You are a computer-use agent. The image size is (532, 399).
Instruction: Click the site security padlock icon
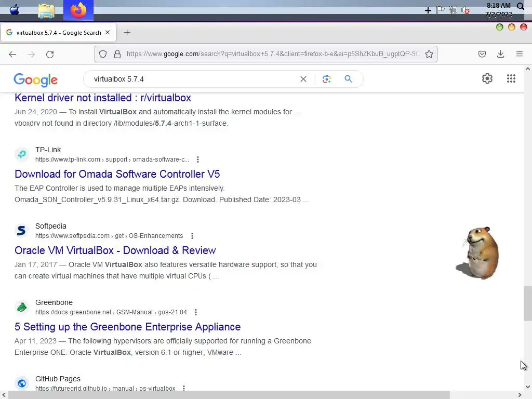[117, 54]
